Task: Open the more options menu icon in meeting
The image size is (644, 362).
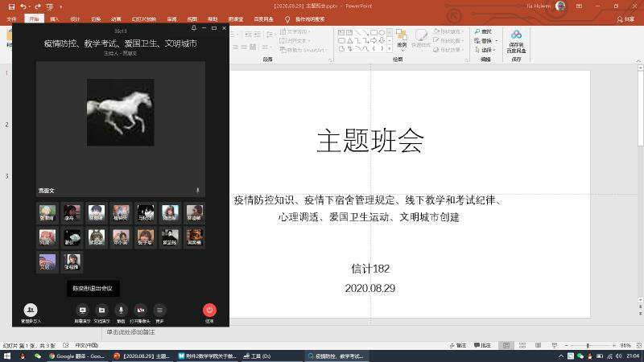Action: coord(160,310)
